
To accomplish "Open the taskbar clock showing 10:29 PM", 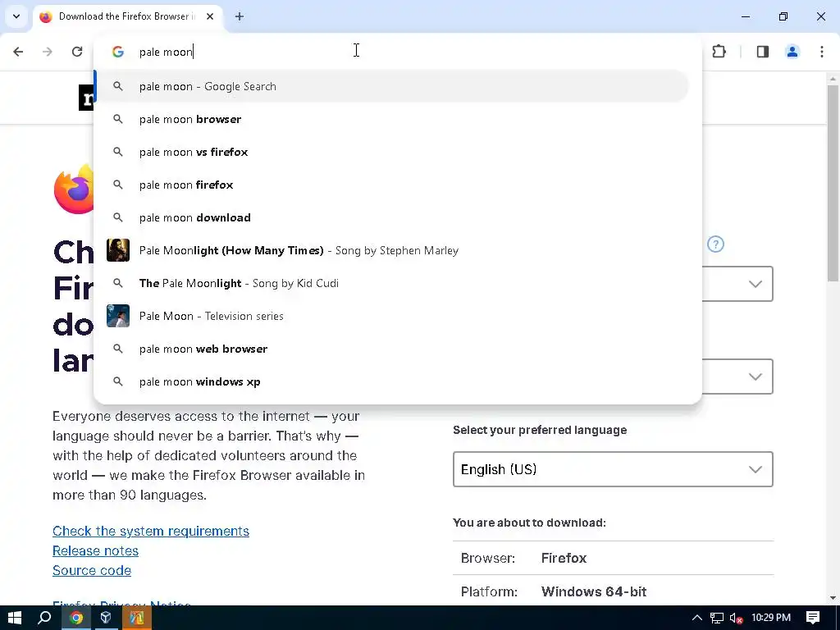I will (x=771, y=618).
